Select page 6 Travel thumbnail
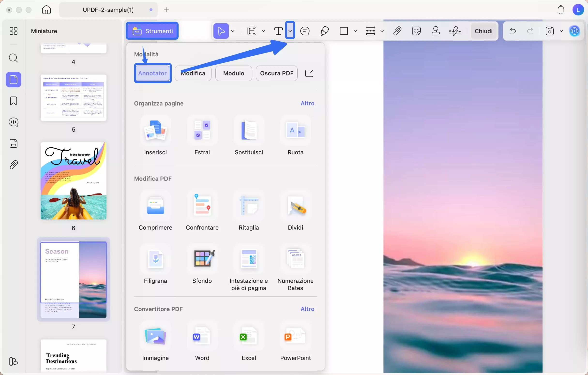588x375 pixels. [x=74, y=181]
